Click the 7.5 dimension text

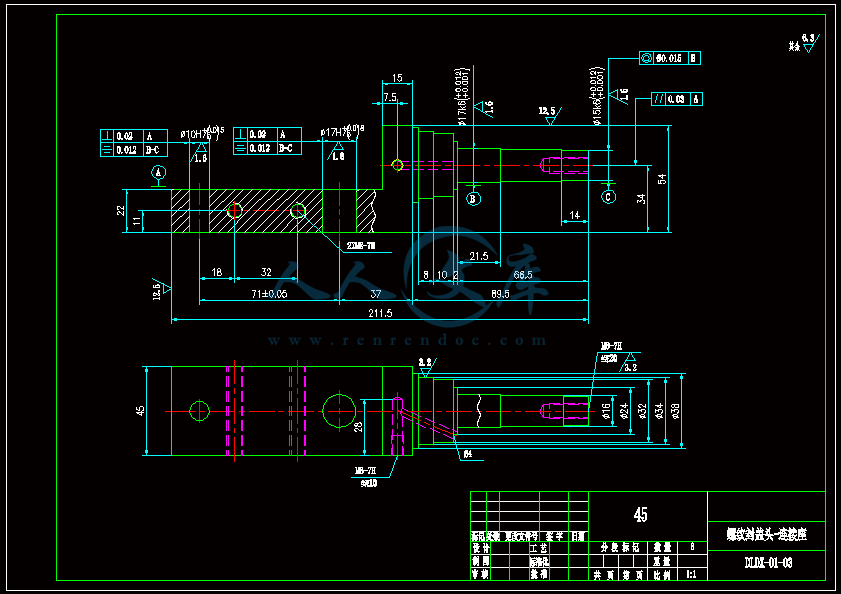pyautogui.click(x=390, y=97)
